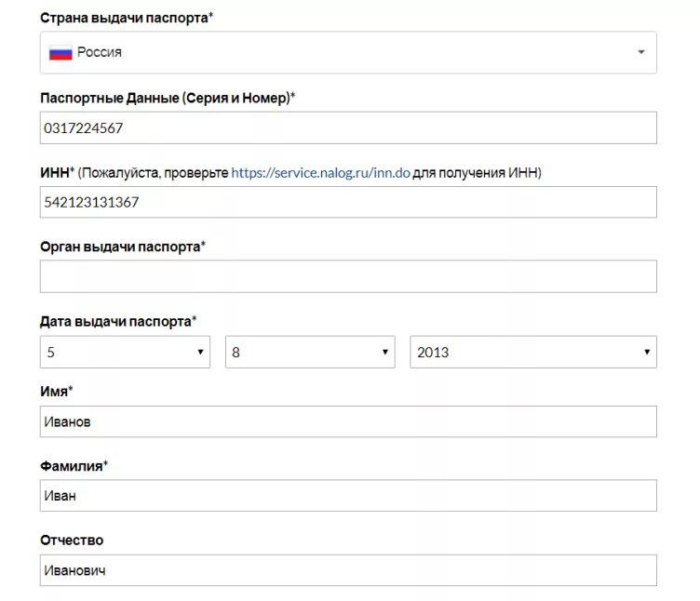Open the service.nalog.ru/inn.do link
The image size is (700, 601).
pyautogui.click(x=320, y=173)
